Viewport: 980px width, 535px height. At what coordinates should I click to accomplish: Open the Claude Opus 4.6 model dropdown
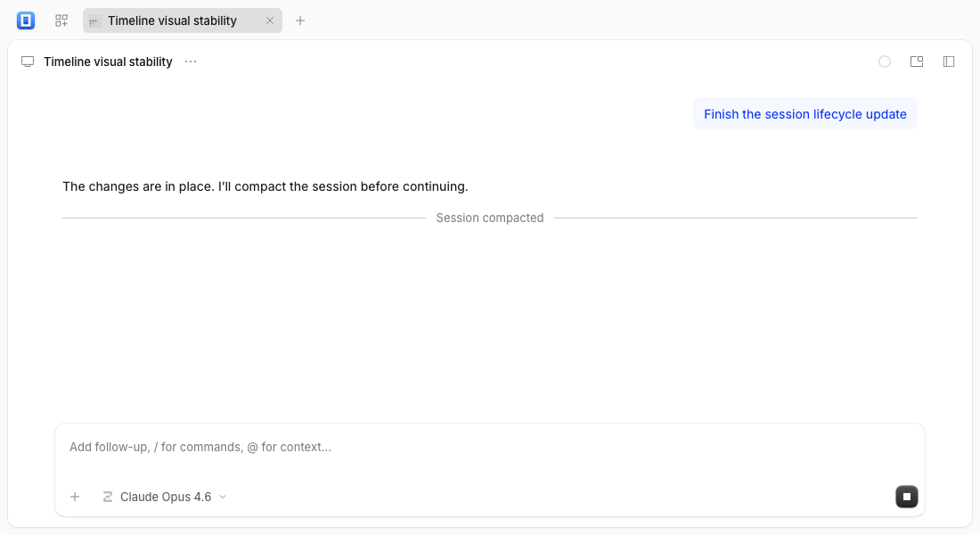click(x=165, y=497)
